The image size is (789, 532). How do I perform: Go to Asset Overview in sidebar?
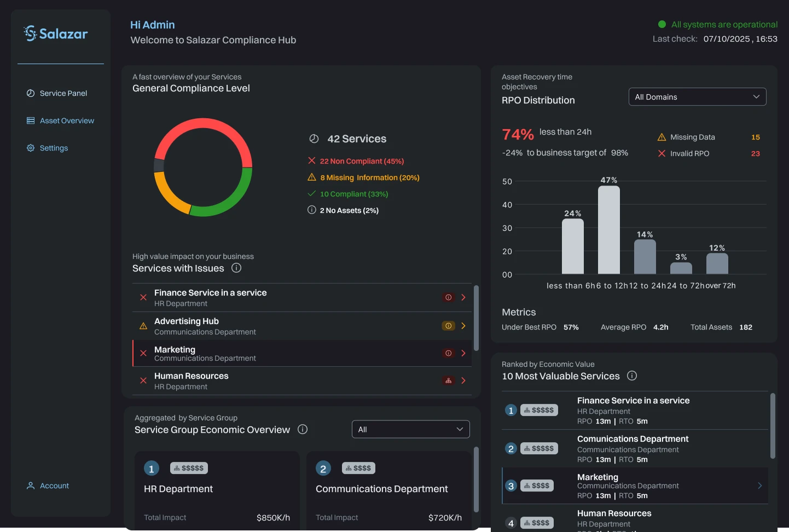pos(66,121)
